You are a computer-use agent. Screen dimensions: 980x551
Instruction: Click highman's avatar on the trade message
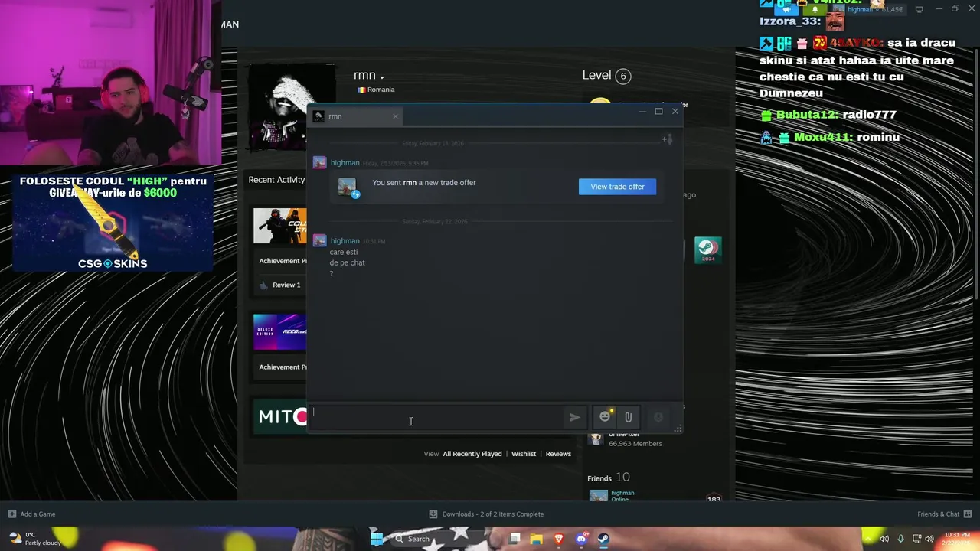coord(319,163)
